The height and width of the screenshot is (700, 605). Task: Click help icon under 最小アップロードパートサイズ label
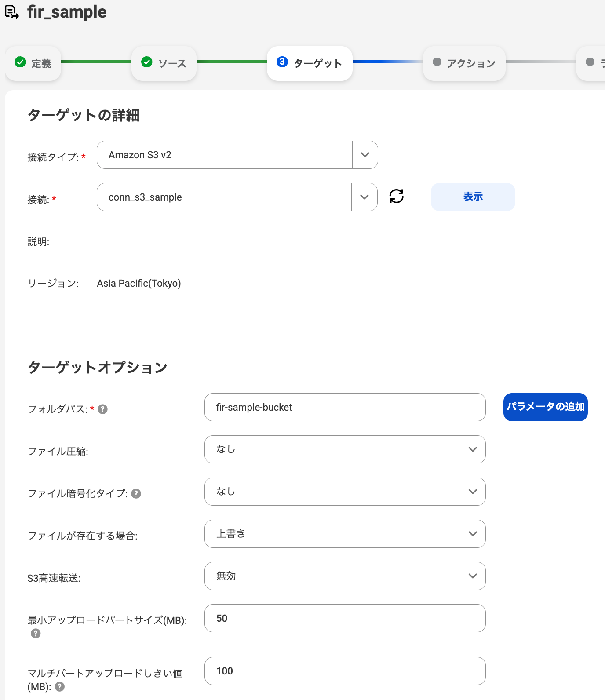coord(36,633)
